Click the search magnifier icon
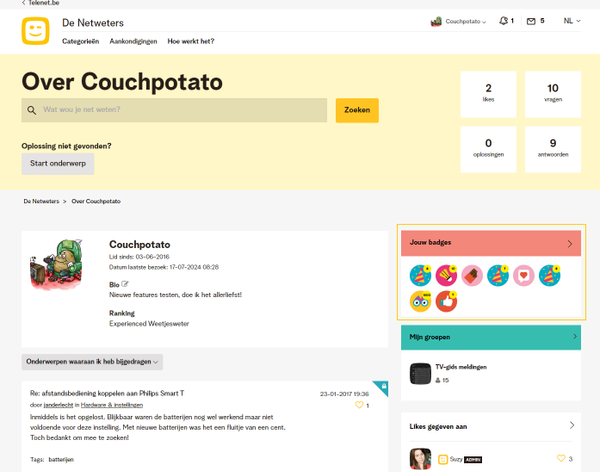This screenshot has height=472, width=600. [32, 110]
